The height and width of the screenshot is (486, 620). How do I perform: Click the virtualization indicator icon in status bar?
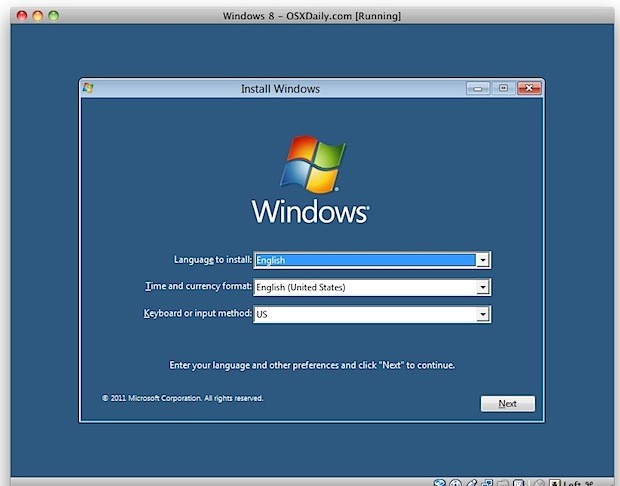coord(520,481)
